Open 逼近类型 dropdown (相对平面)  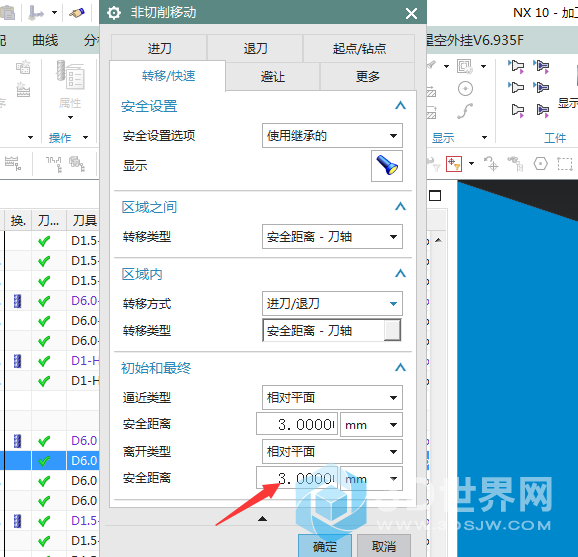[332, 397]
